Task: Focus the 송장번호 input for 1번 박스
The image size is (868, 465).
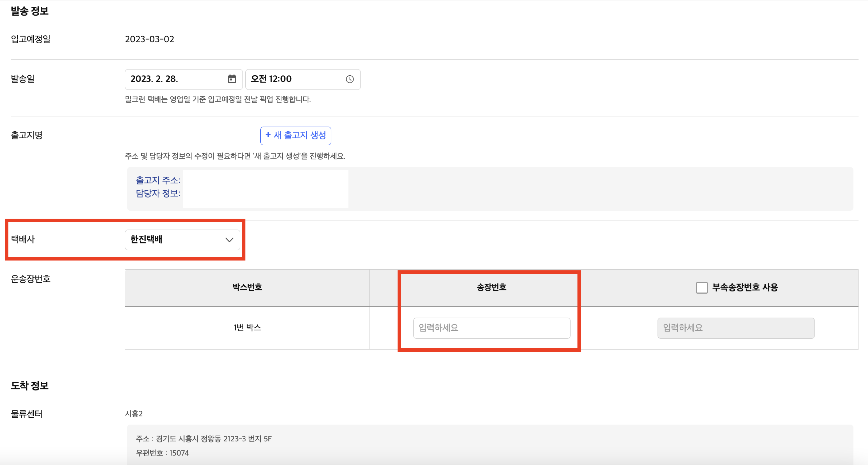Action: 492,328
